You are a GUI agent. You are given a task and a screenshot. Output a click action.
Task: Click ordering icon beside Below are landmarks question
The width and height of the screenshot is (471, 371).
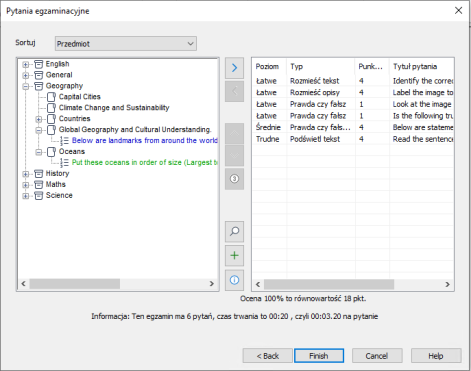coord(64,141)
